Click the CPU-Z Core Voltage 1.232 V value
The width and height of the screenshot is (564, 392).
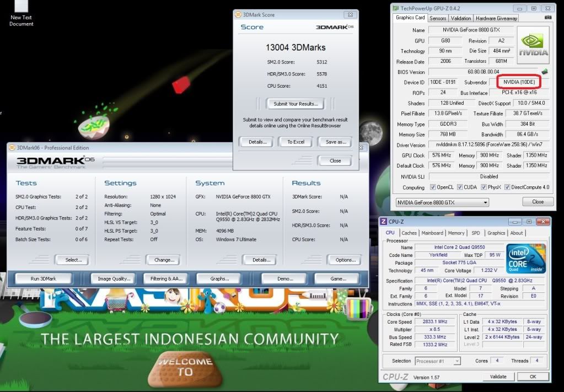coord(488,270)
